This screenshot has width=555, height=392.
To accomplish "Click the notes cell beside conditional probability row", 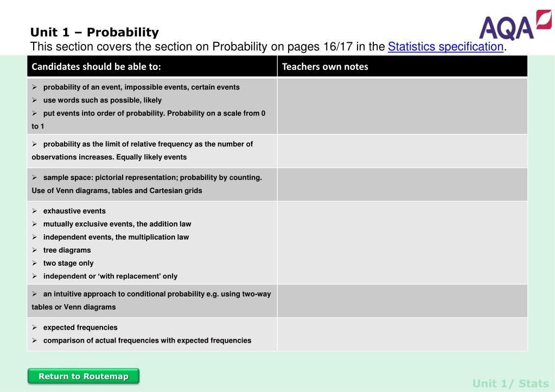I will coord(403,301).
